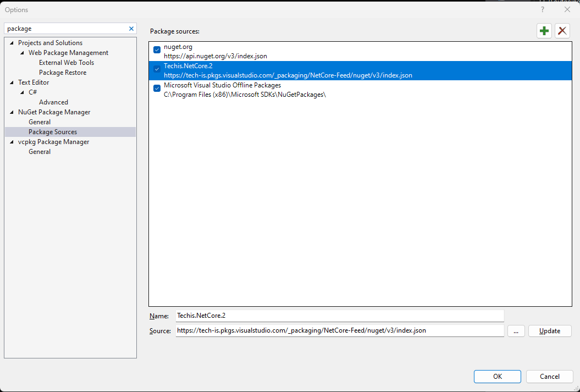Disable Microsoft Visual Studio Offline Packages checkbox
Screen dimensions: 580x392
point(157,89)
